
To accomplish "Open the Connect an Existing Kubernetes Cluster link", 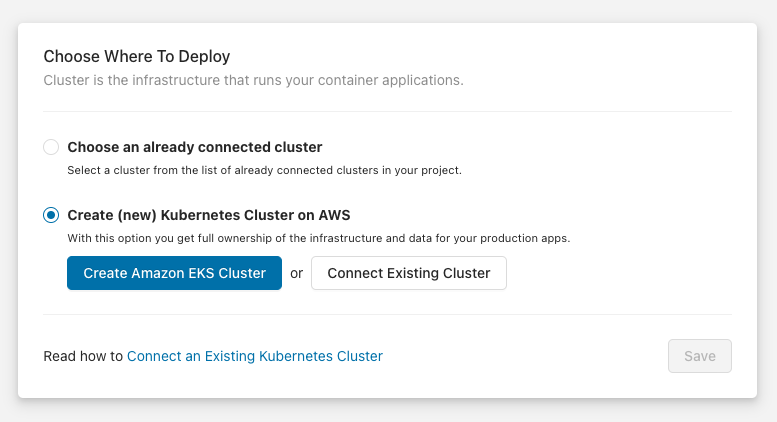I will tap(255, 356).
